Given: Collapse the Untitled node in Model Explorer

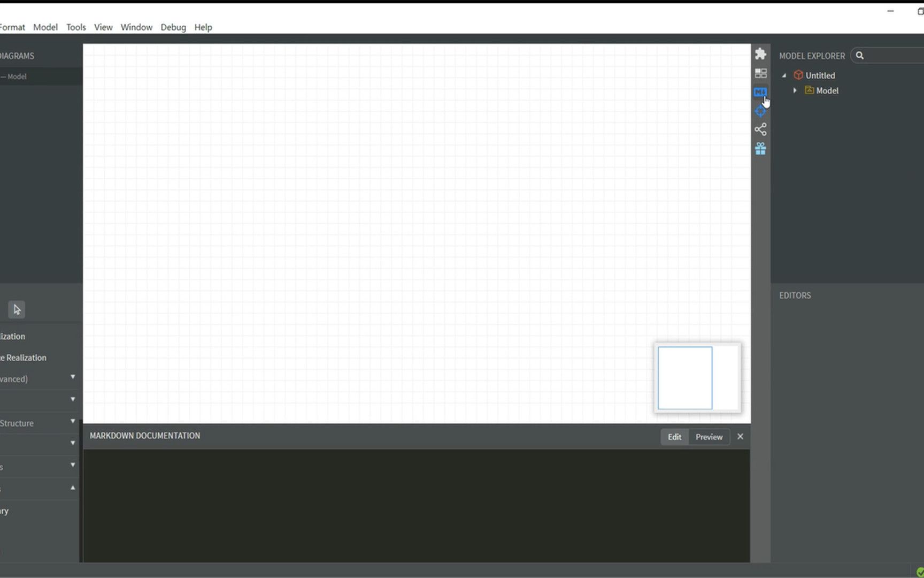Looking at the screenshot, I should (784, 75).
